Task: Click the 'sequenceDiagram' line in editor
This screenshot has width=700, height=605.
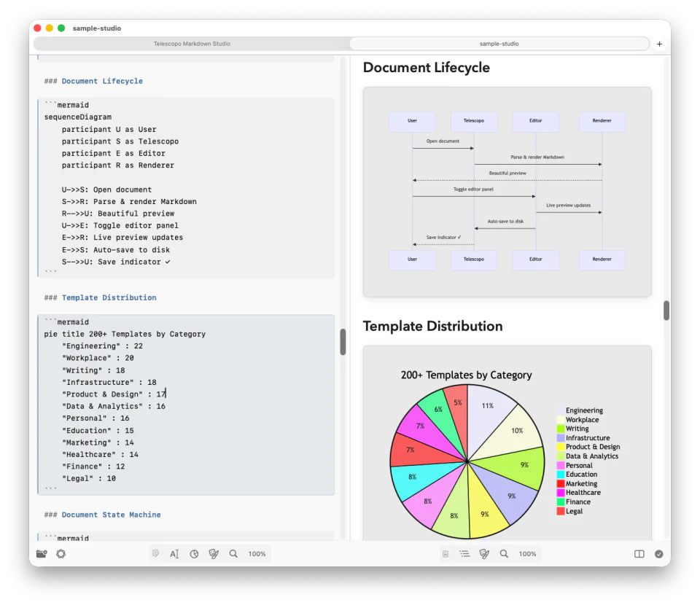Action: [x=78, y=117]
